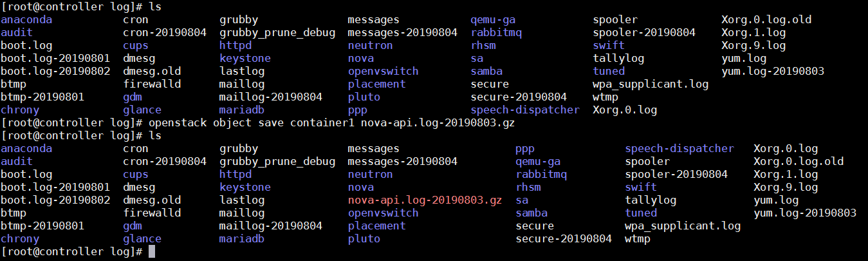Click the openvswitch directory in the second listing
The width and height of the screenshot is (868, 261).
383,213
